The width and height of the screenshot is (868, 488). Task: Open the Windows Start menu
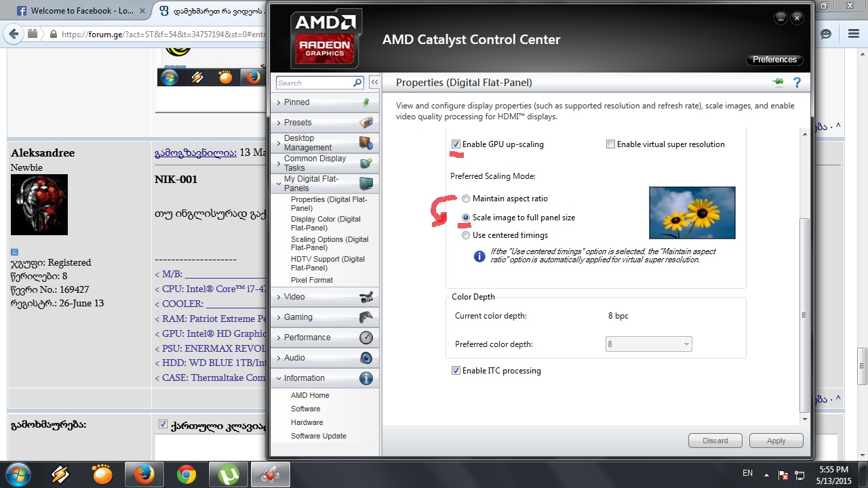pyautogui.click(x=18, y=474)
